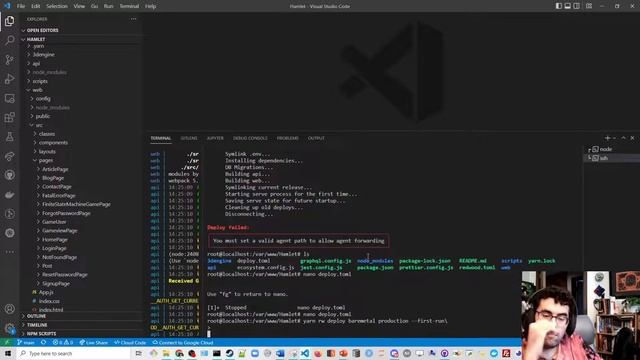Switch to Problems panel tab

click(x=288, y=138)
